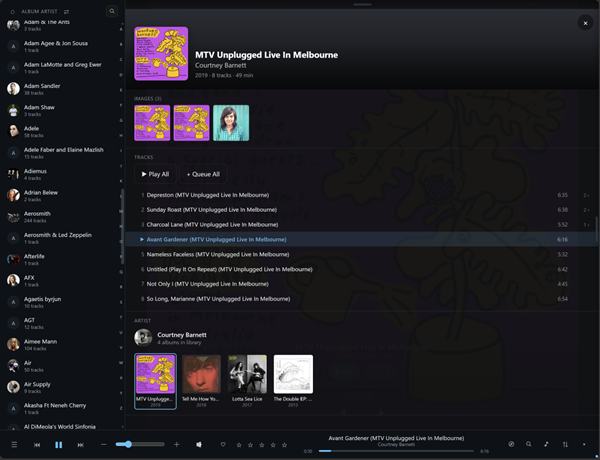Open the hamburger menu in the player bar

pyautogui.click(x=14, y=445)
